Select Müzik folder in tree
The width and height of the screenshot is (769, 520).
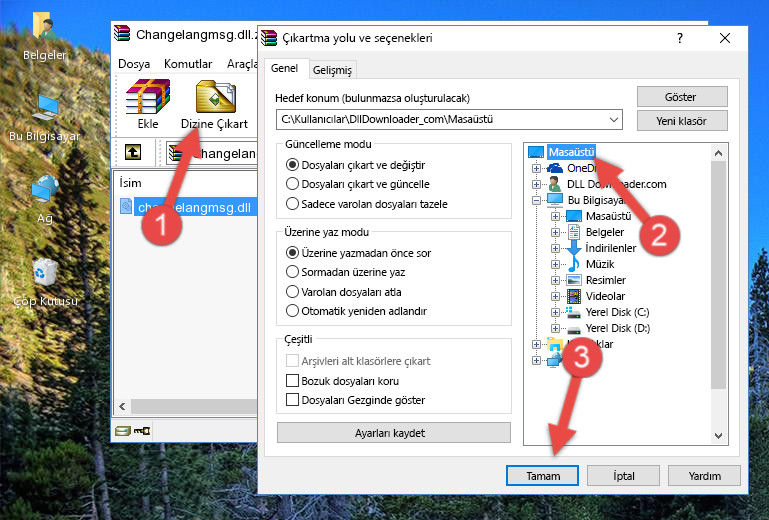[600, 264]
